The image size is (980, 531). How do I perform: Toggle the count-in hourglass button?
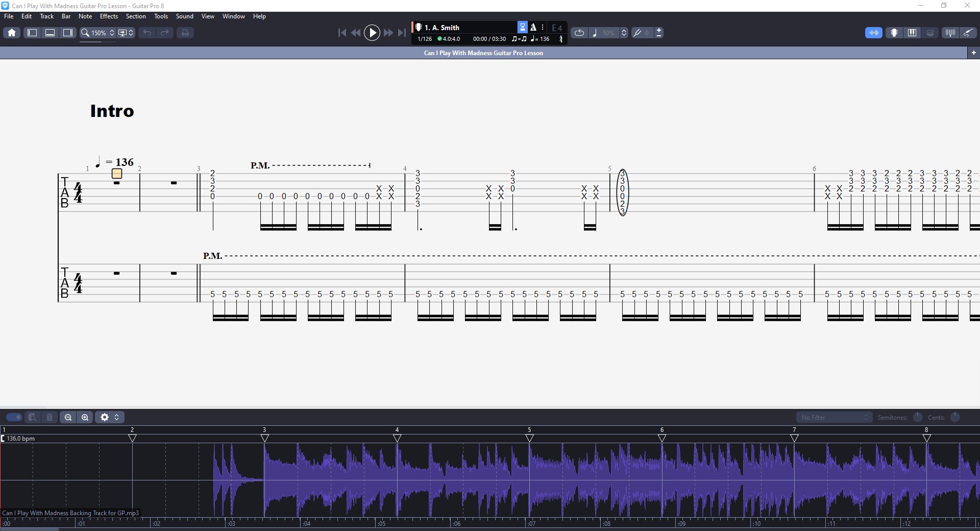pyautogui.click(x=523, y=27)
